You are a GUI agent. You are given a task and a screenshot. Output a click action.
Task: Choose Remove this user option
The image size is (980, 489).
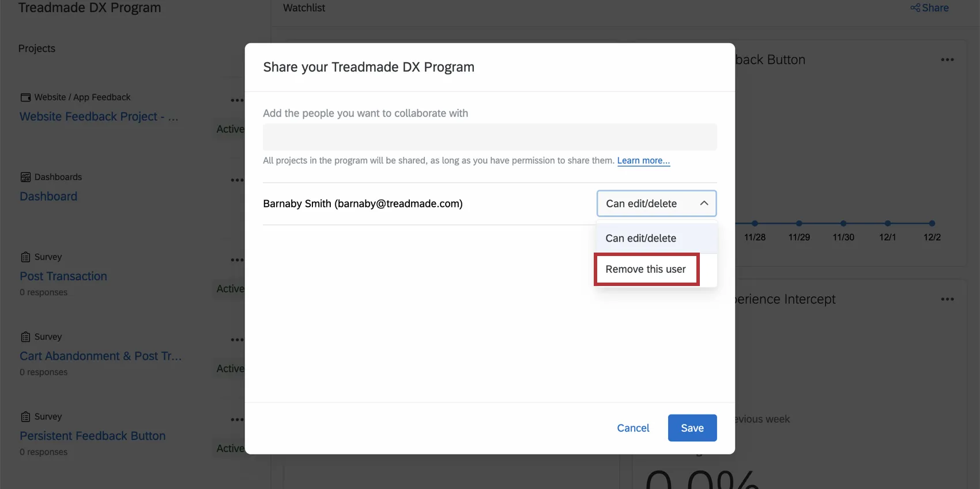pos(646,269)
